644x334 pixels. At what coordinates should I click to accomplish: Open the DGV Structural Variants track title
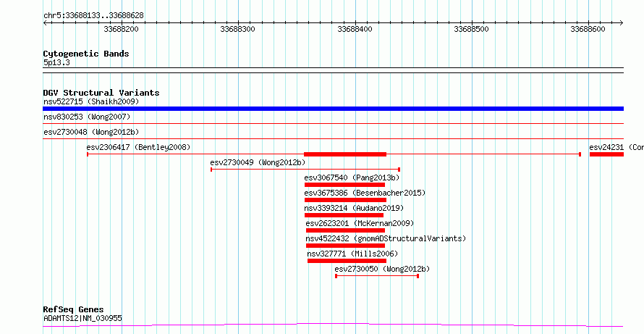tap(101, 93)
